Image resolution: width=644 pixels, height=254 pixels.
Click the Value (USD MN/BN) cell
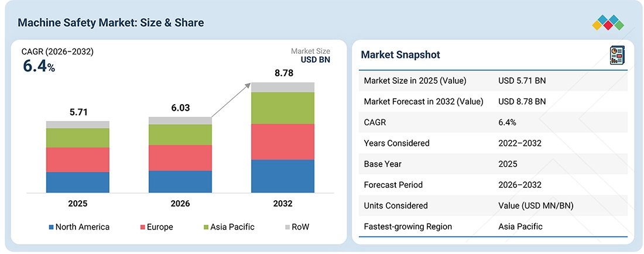click(x=536, y=205)
